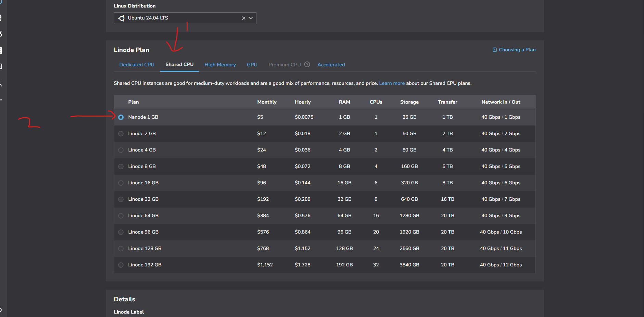Click the Plan column header
644x317 pixels.
pos(134,102)
